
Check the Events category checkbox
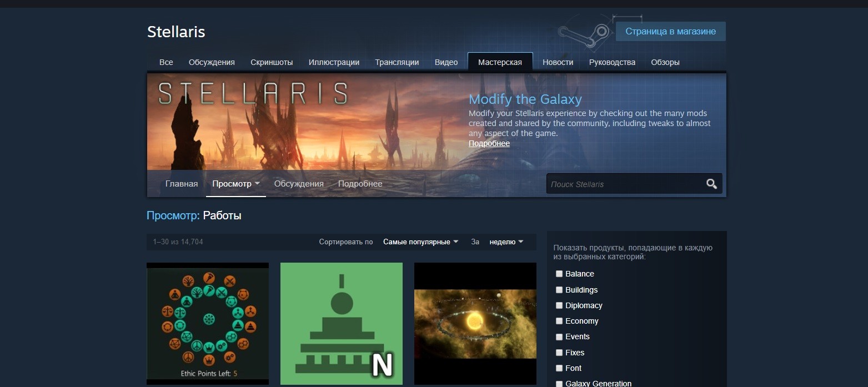point(559,336)
